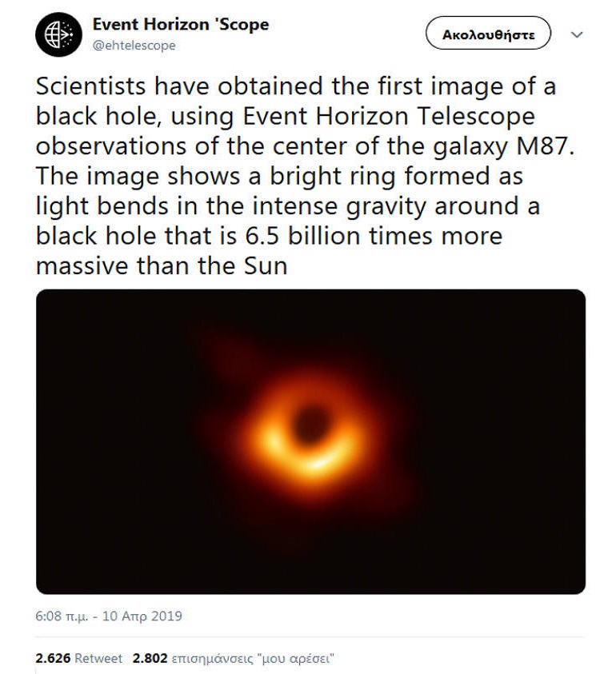Click "6.5 billion" in the tweet text
The width and height of the screenshot is (616, 674).
(302, 236)
